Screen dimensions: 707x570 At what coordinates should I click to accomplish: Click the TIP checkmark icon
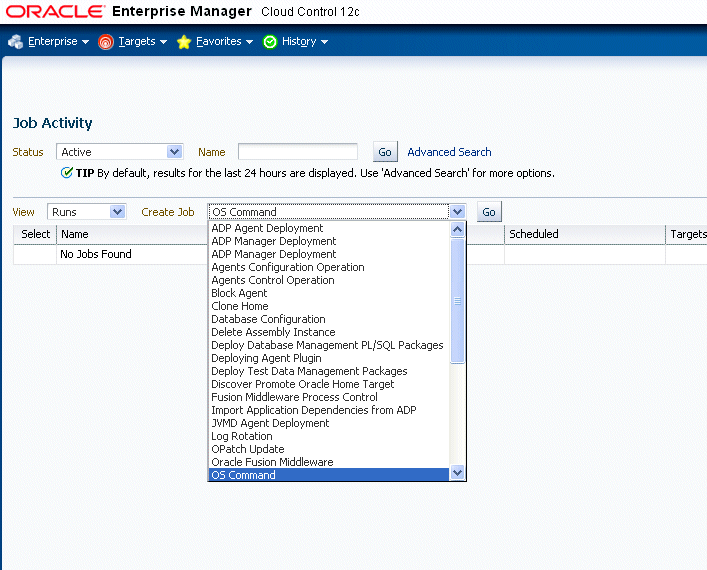(67, 173)
